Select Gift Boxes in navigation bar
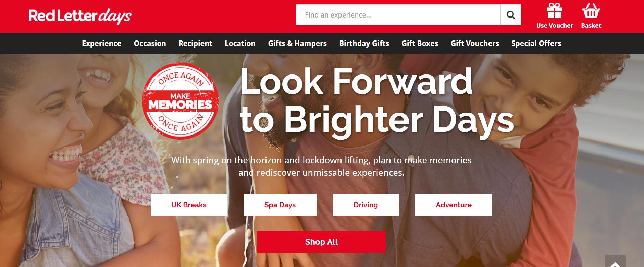The height and width of the screenshot is (267, 644). pyautogui.click(x=420, y=43)
